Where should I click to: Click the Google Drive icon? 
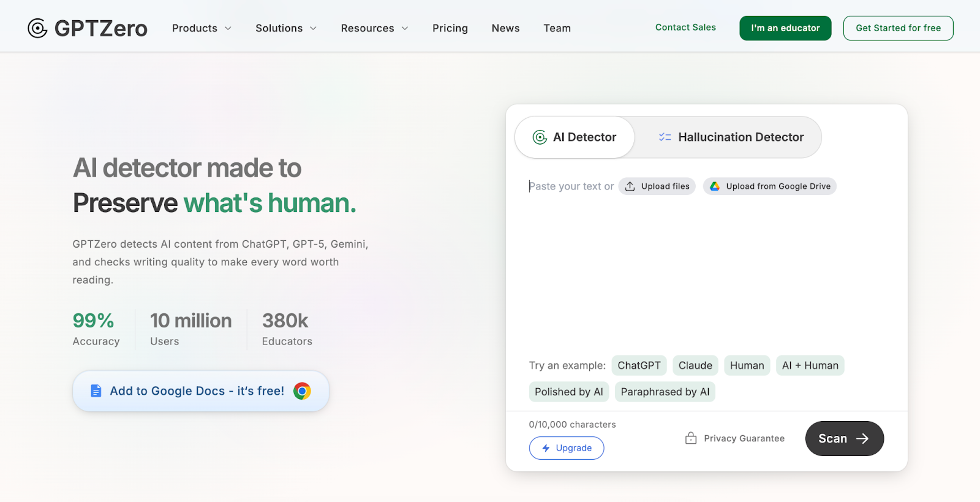714,186
